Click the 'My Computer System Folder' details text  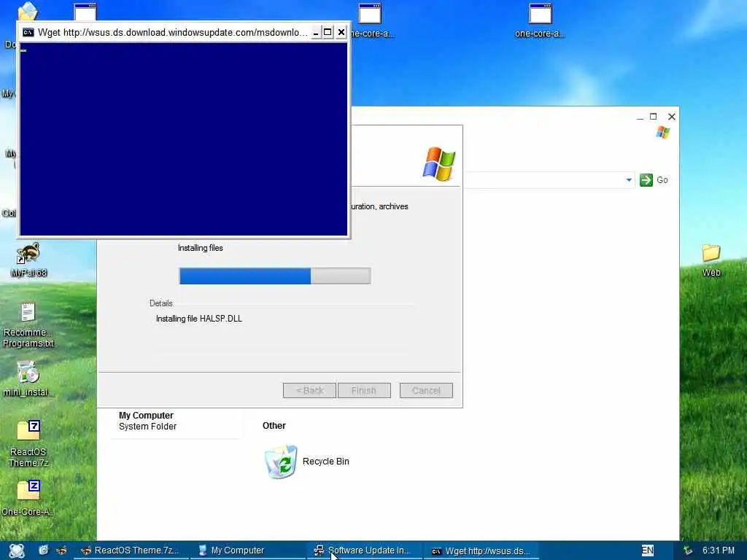147,421
